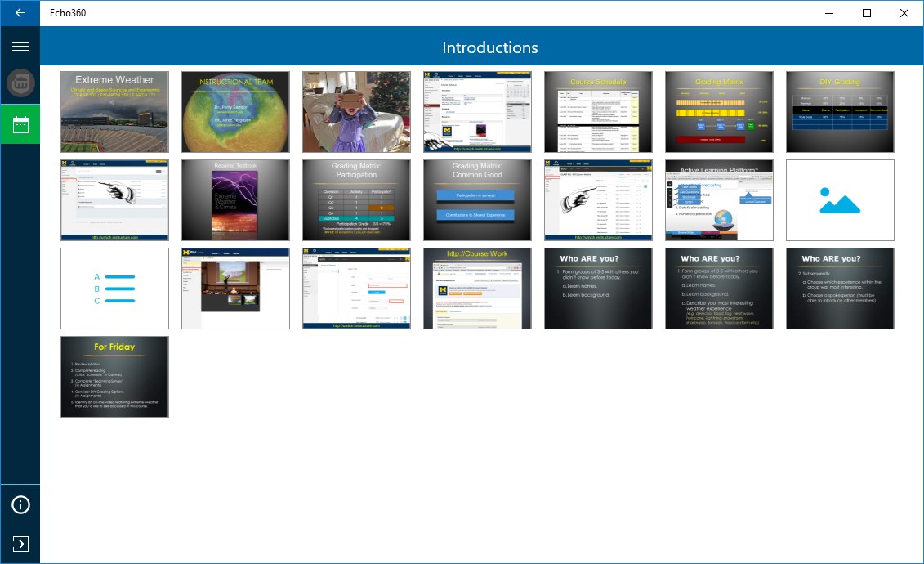
Task: Open the Echo360 account avatar icon
Action: coord(20,83)
